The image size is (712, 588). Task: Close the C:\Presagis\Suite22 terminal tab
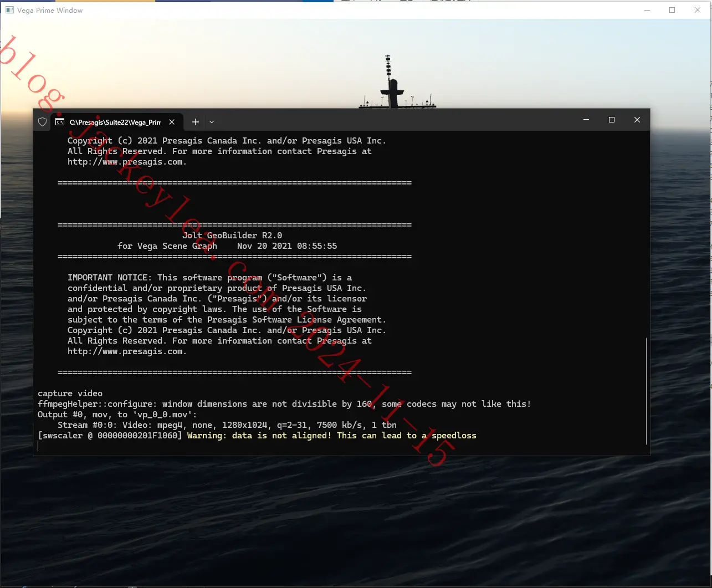click(x=172, y=122)
